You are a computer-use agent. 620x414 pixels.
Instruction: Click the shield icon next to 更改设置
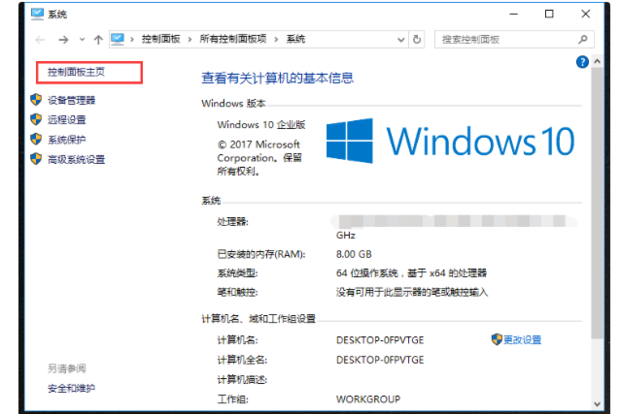[x=497, y=339]
